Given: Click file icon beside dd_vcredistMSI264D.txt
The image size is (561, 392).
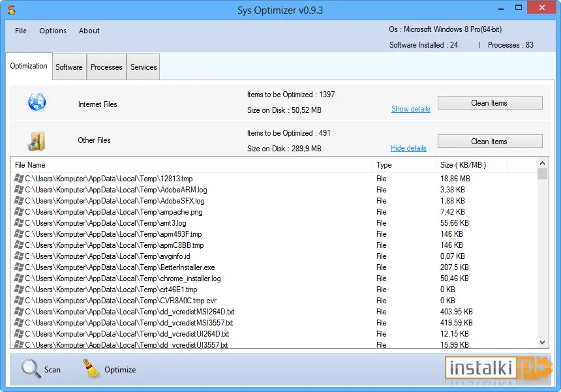Looking at the screenshot, I should click(x=19, y=311).
